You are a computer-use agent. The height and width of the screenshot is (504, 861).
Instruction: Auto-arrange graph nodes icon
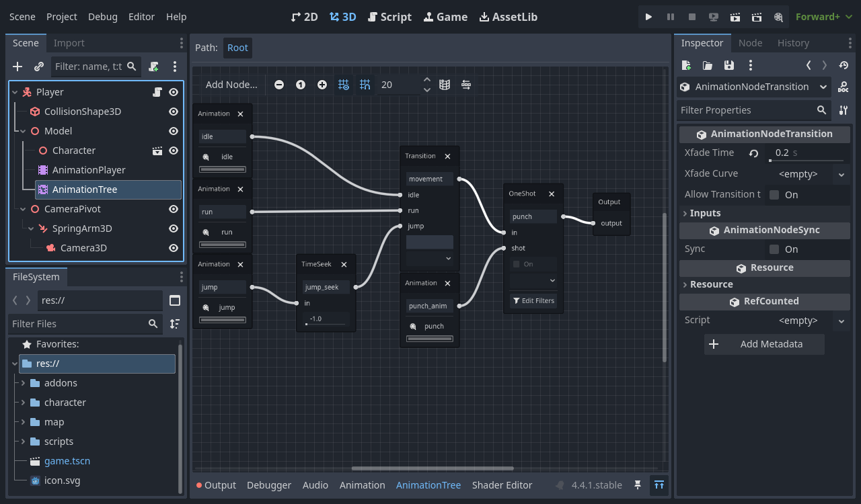coord(466,85)
